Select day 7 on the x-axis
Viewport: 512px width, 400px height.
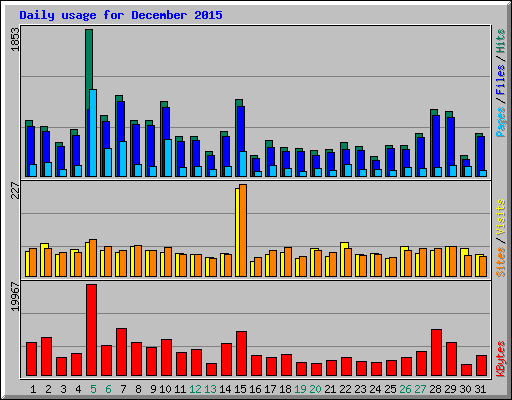123,389
